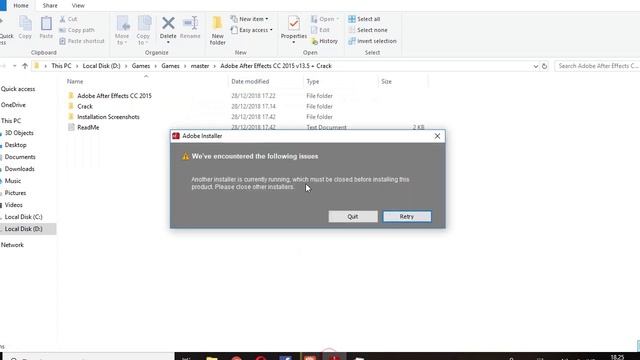Click Local Disk (D:) breadcrumb
The width and height of the screenshot is (640, 360).
pos(101,66)
